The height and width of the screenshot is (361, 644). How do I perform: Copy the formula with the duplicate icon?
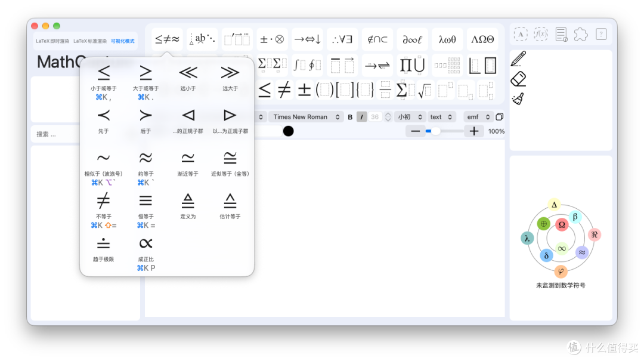(x=500, y=117)
